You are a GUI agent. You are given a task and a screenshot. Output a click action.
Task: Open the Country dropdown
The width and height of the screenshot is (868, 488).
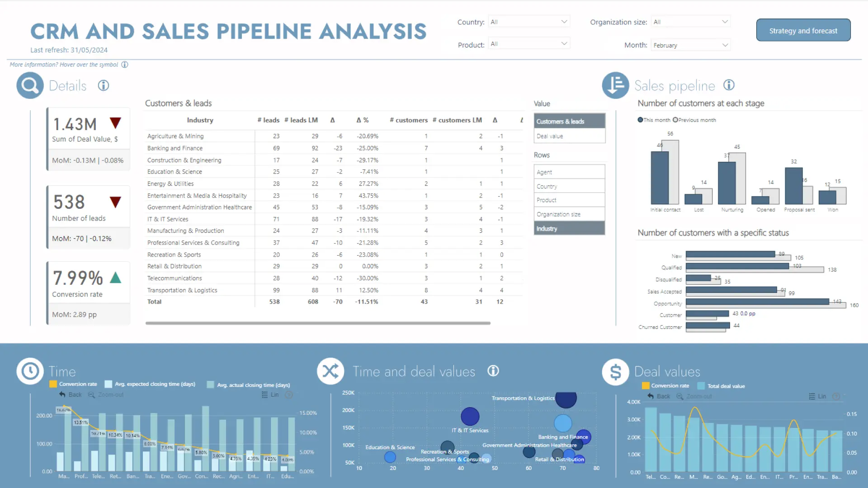[529, 22]
